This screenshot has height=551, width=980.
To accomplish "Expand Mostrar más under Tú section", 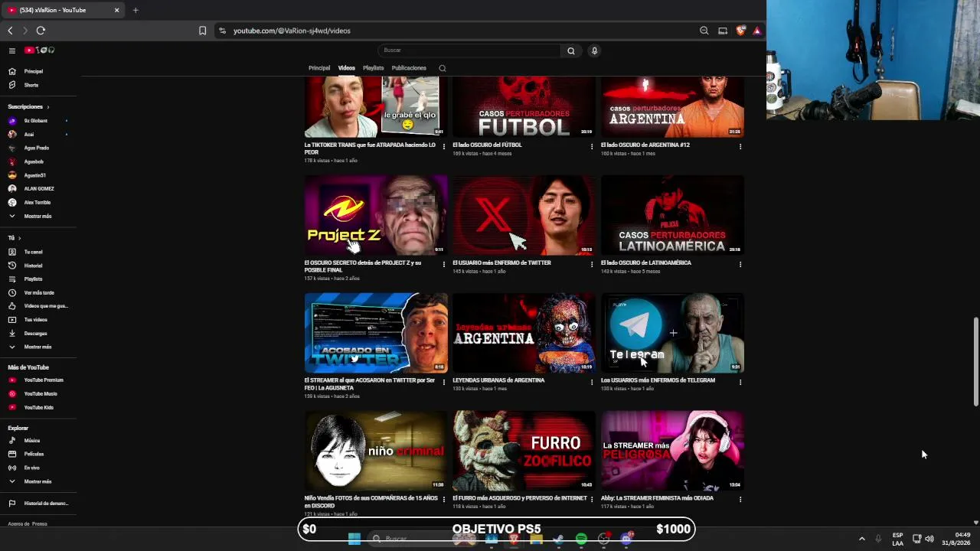I will (x=38, y=347).
